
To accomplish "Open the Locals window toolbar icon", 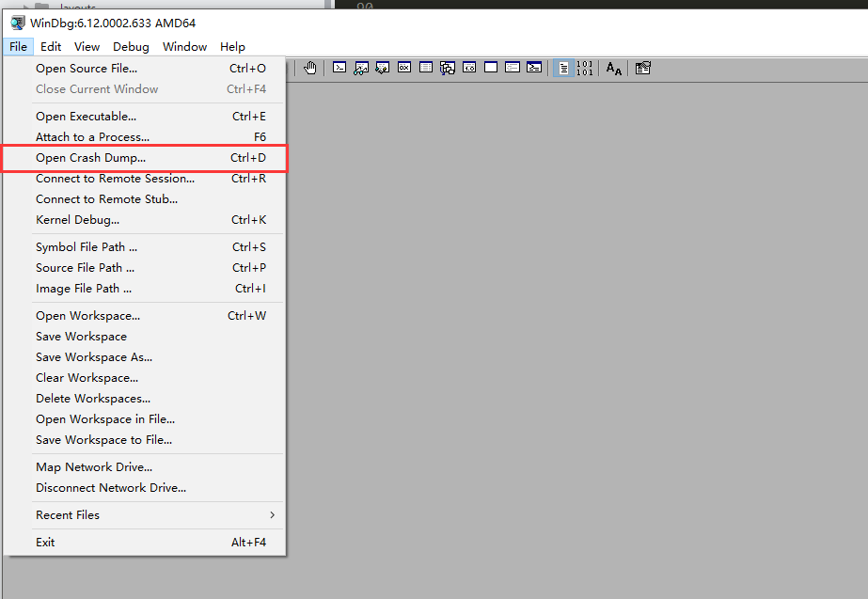I will coord(383,68).
